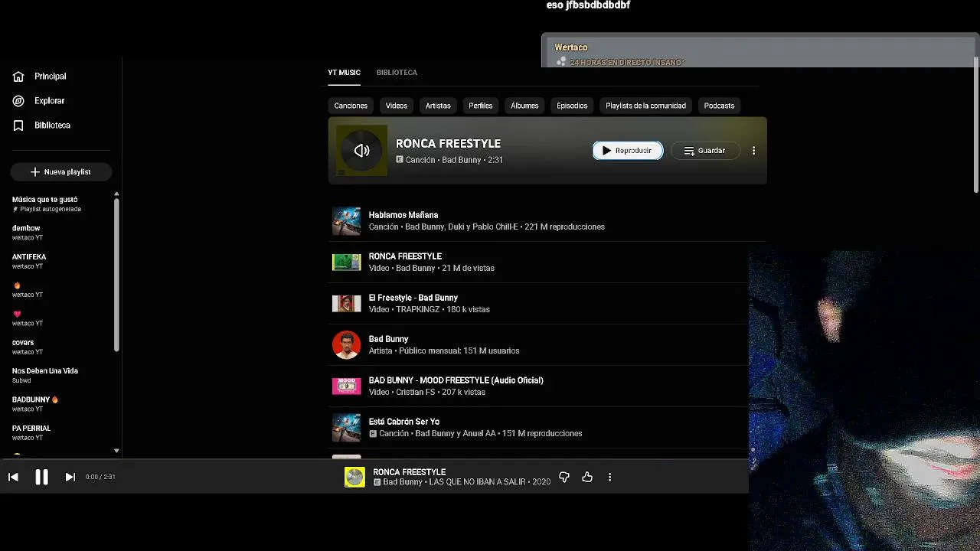Open more options for top result card
The width and height of the screenshot is (980, 551).
[753, 151]
